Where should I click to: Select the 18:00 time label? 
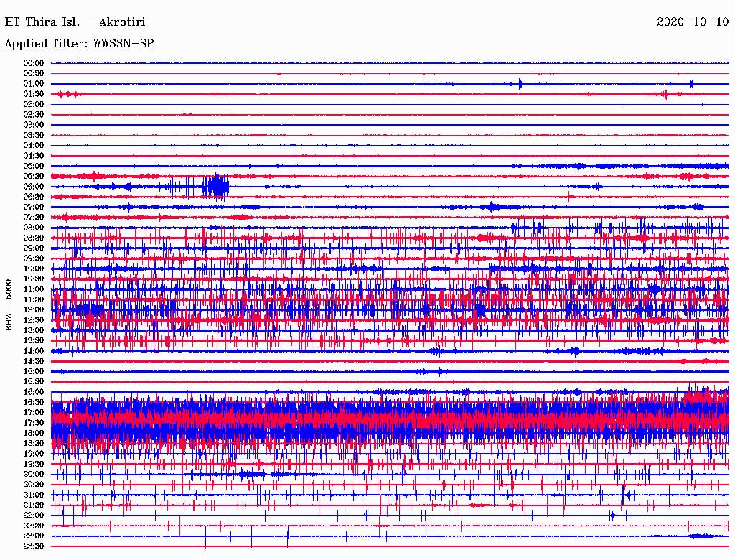[x=33, y=434]
